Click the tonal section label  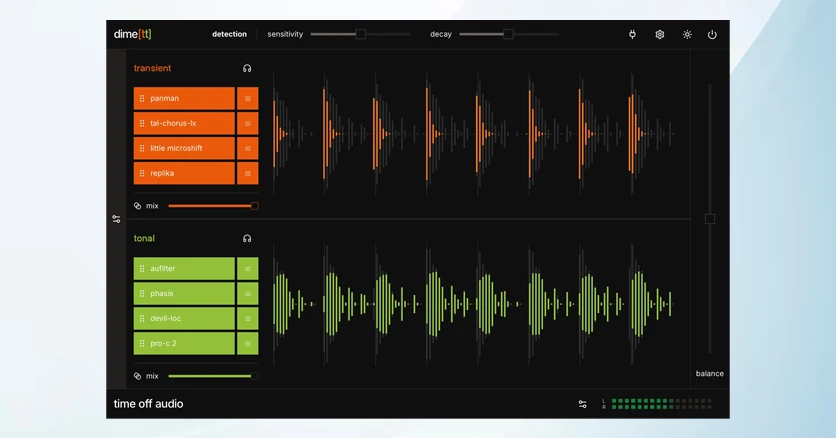point(144,239)
